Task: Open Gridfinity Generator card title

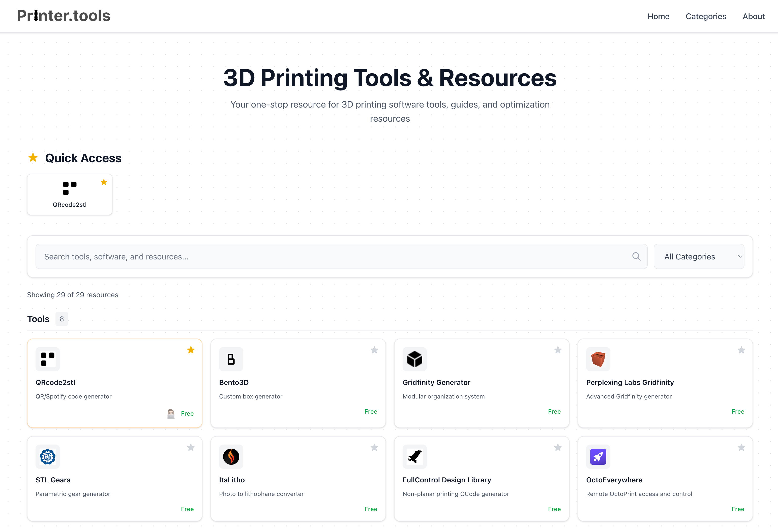Action: tap(436, 382)
